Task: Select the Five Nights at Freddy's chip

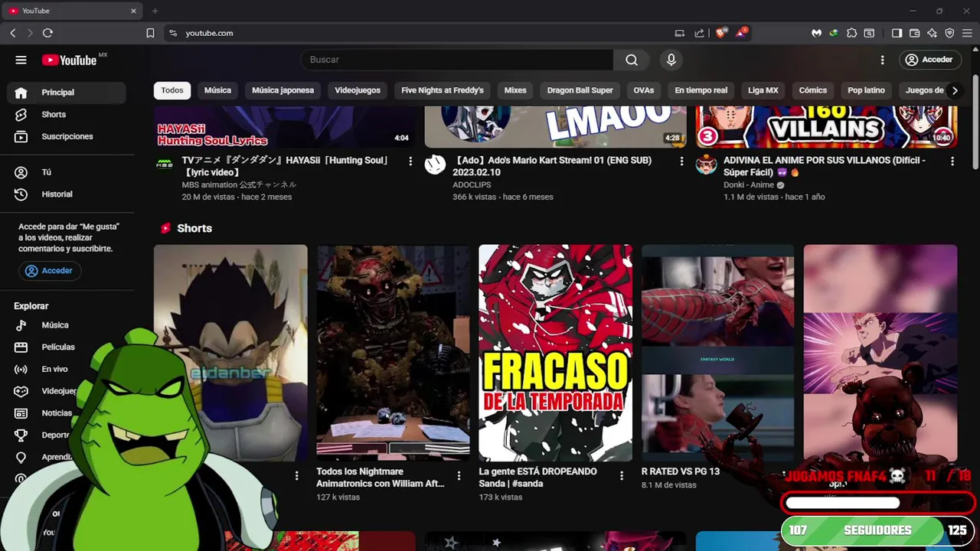Action: pos(443,90)
